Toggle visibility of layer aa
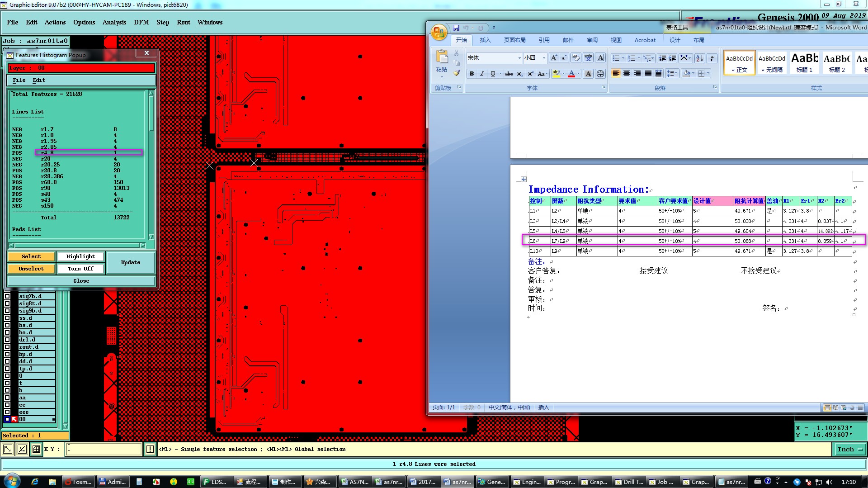Image resolution: width=868 pixels, height=488 pixels. click(x=7, y=398)
